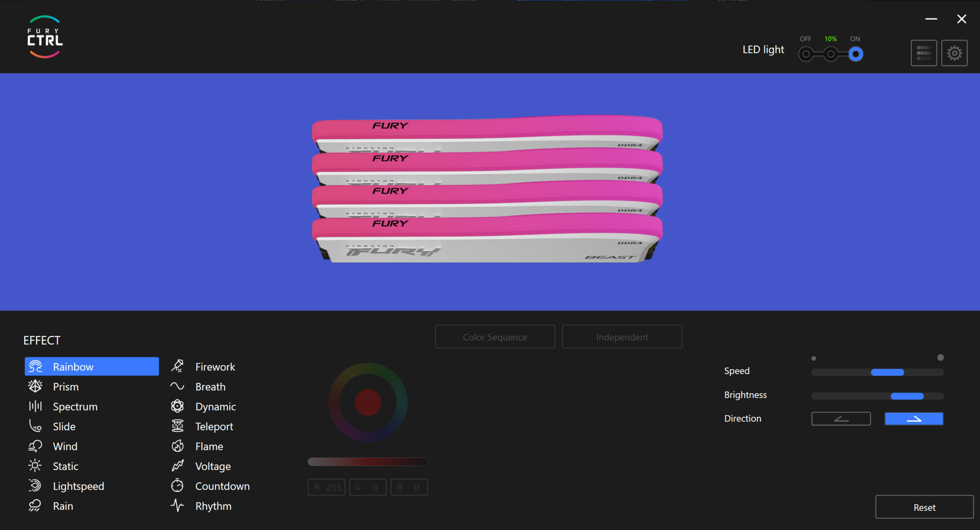Select the Wind effect icon
The height and width of the screenshot is (530, 980).
(x=35, y=446)
